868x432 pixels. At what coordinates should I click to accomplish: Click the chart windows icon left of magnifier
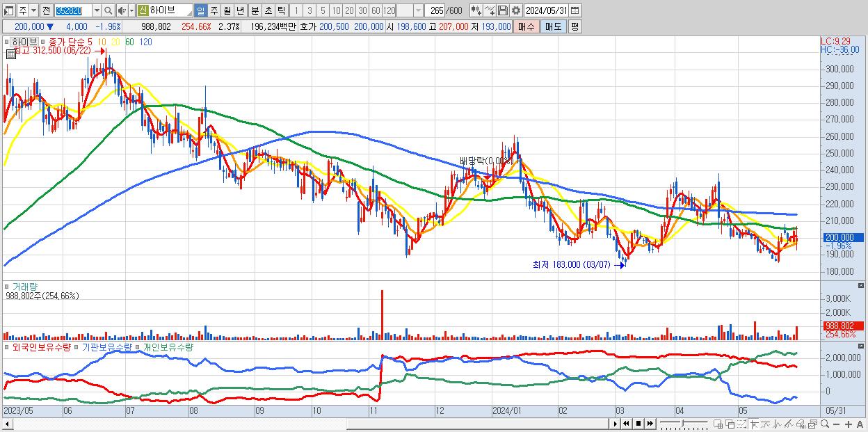(x=813, y=424)
